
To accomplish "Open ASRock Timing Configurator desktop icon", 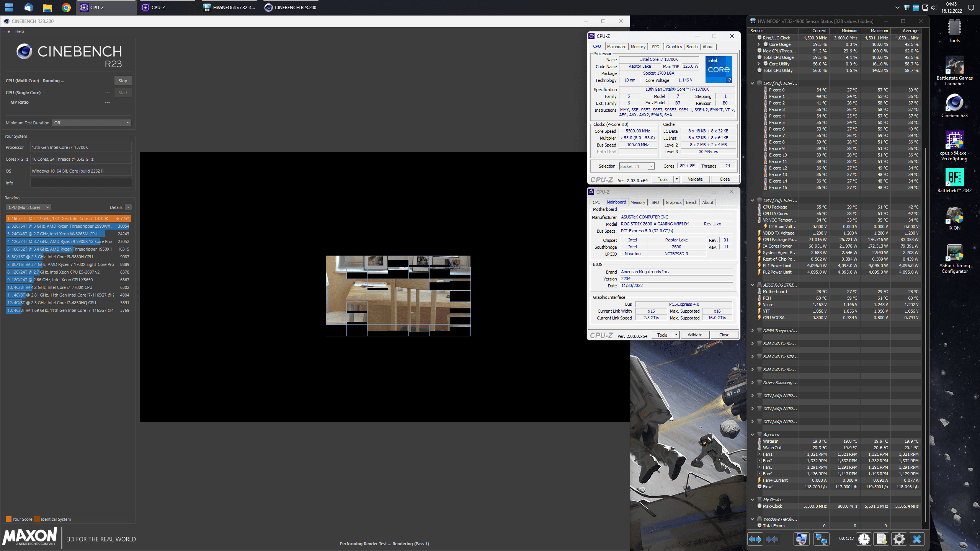I will tap(954, 259).
